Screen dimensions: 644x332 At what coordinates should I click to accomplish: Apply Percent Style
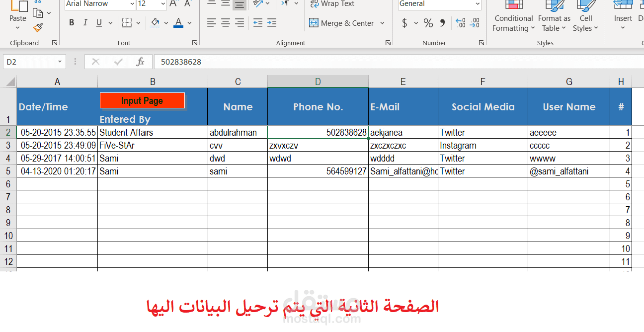(x=428, y=23)
